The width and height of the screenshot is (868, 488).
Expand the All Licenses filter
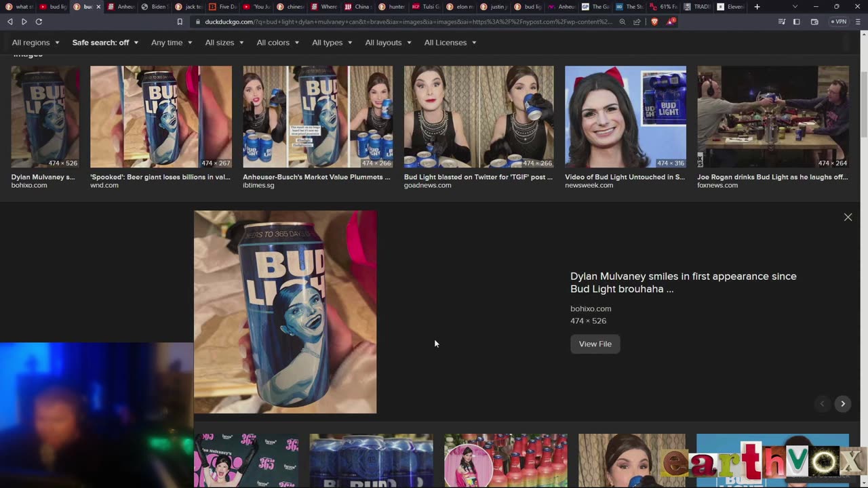click(450, 43)
